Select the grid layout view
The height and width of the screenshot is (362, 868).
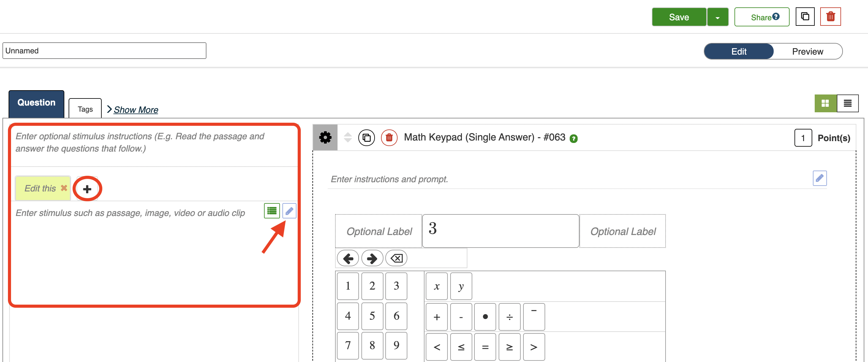[x=825, y=103]
